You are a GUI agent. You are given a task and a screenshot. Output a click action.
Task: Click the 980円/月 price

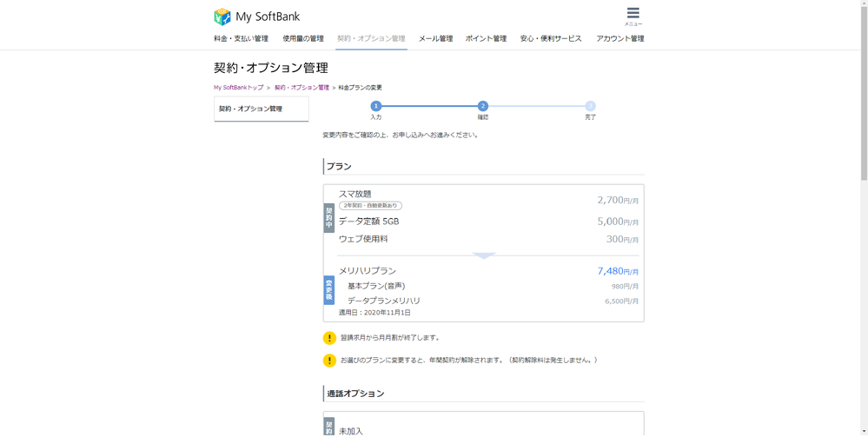point(625,287)
